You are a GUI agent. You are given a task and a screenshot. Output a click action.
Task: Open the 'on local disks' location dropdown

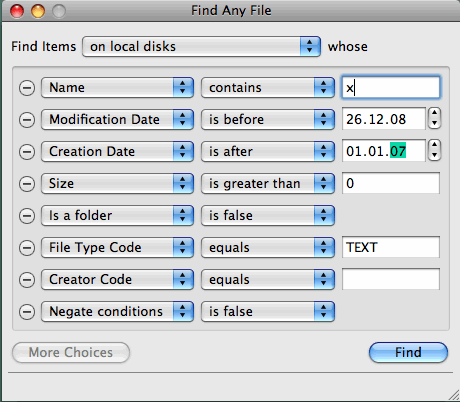point(201,46)
